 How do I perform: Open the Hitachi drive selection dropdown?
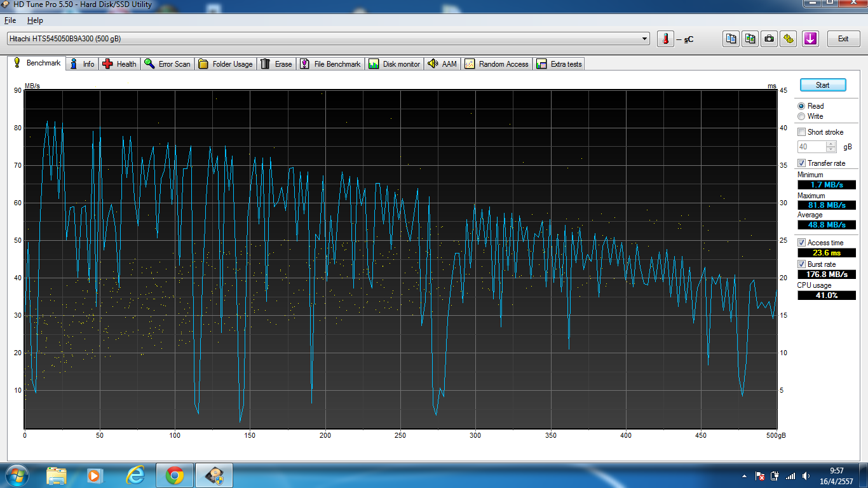tap(329, 39)
